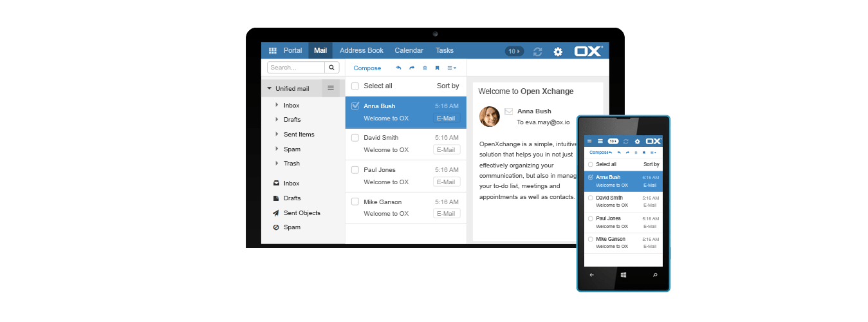868x322 pixels.
Task: Collapse the Unified mail folder tree
Action: point(269,88)
